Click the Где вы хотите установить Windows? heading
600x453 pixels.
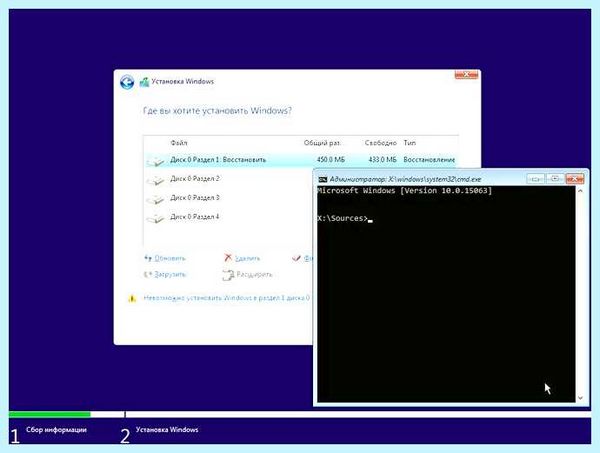217,111
